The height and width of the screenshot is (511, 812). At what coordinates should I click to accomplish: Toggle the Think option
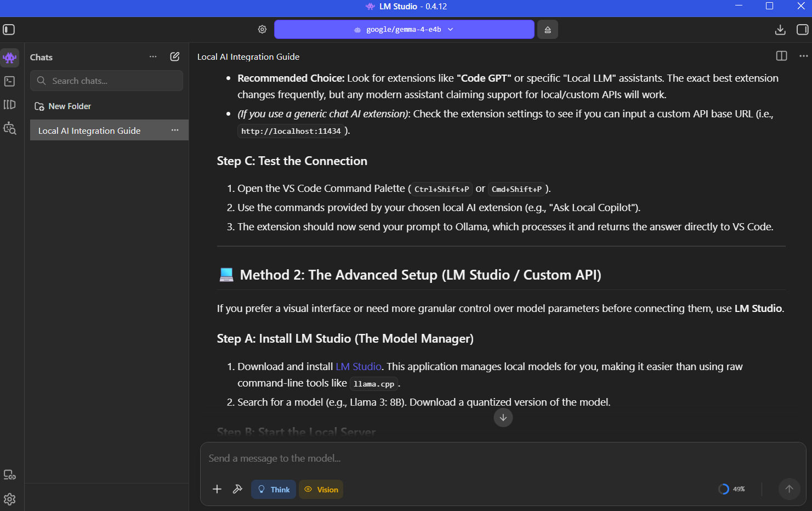pos(274,490)
